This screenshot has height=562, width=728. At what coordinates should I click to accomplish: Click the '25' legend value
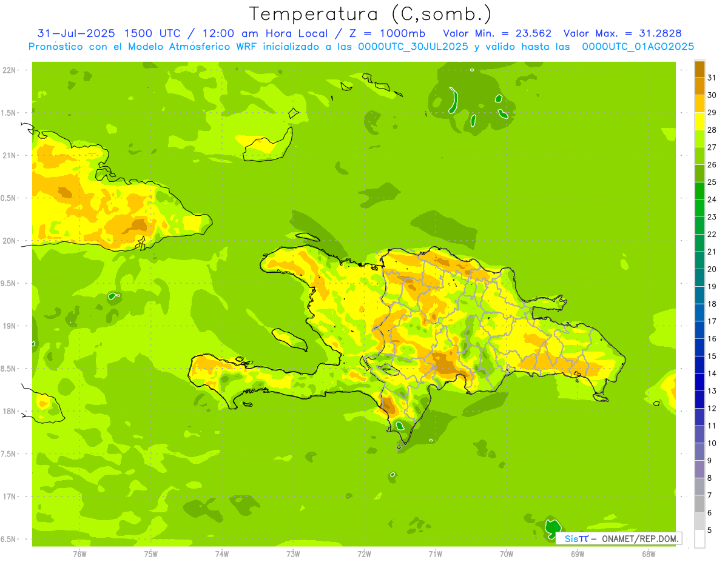coord(712,182)
